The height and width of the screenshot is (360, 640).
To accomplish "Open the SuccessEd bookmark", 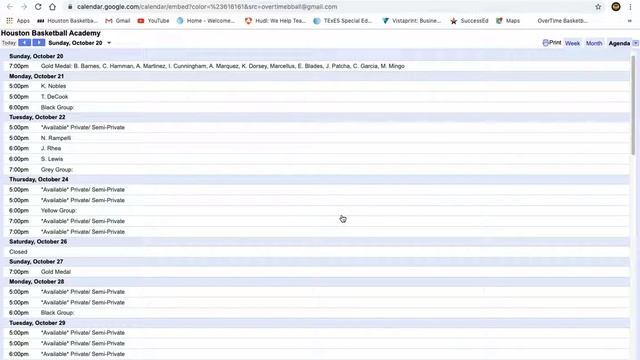I will 469,20.
